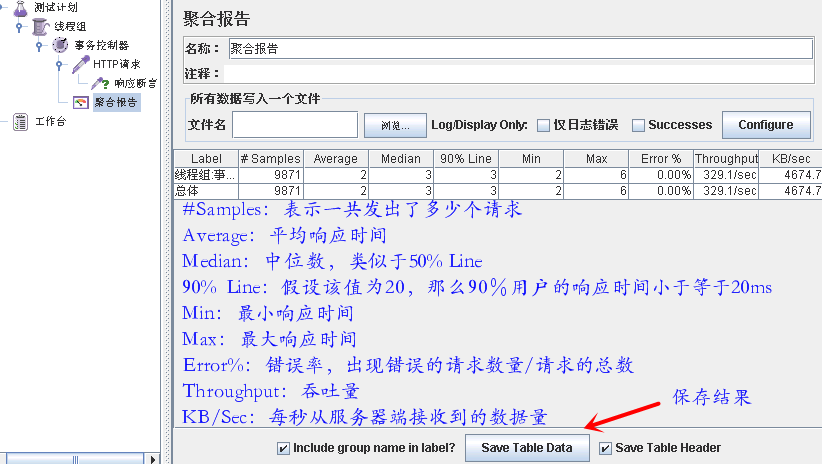
Task: Click the 注释 comment field
Action: (x=518, y=73)
